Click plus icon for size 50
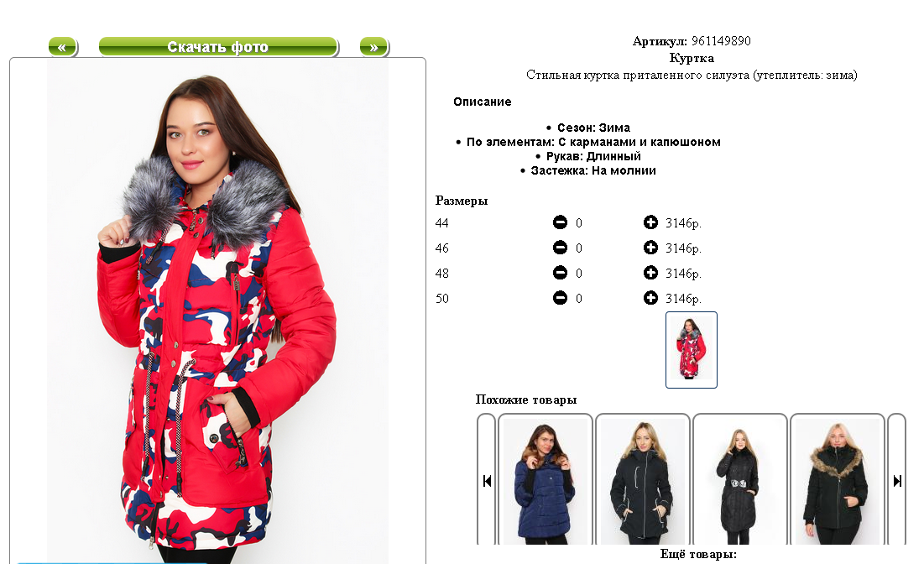 tap(650, 298)
